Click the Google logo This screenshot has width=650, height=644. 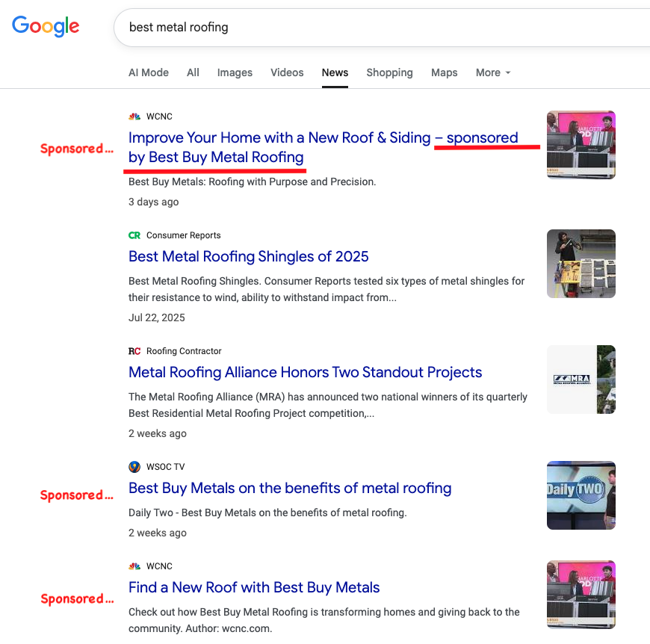tap(45, 26)
